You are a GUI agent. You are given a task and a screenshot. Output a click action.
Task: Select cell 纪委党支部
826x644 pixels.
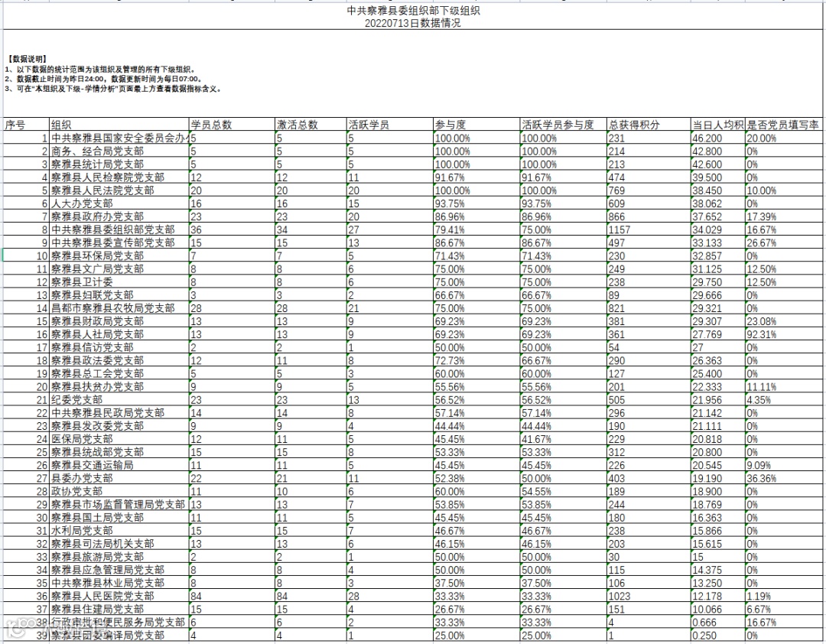pos(119,400)
